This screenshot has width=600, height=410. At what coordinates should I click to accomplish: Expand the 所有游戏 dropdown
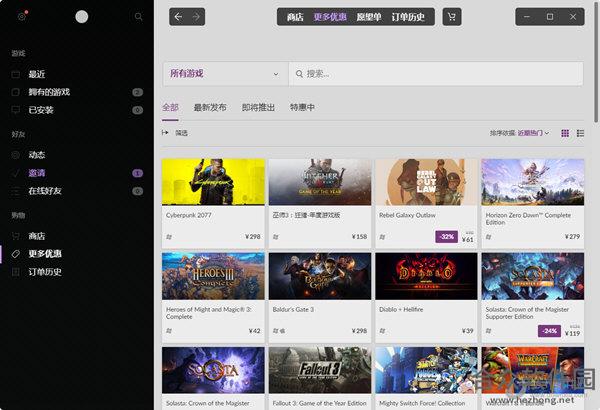pos(225,74)
